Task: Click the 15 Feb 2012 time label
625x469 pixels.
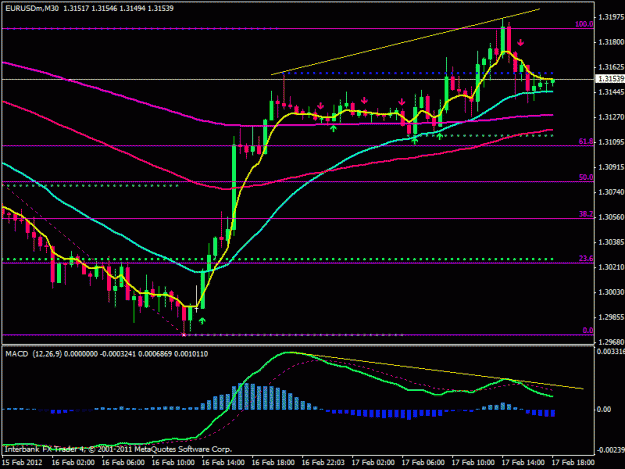Action: click(x=22, y=463)
